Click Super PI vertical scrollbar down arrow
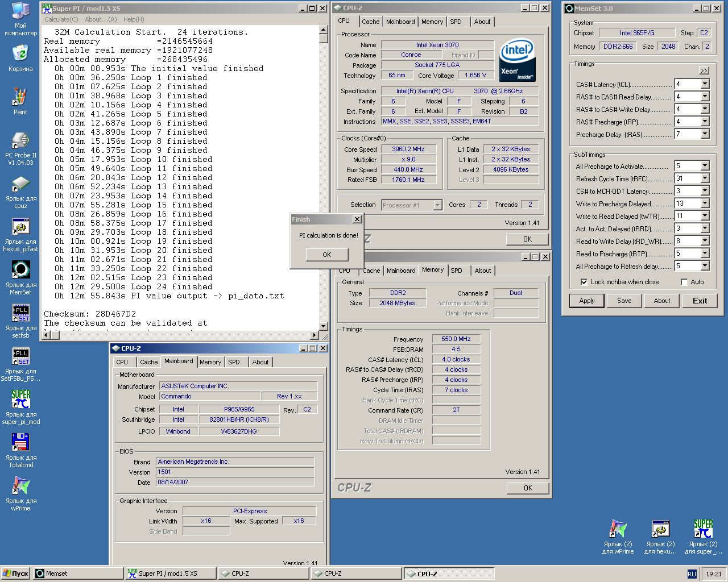Image resolution: width=728 pixels, height=582 pixels. (324, 326)
